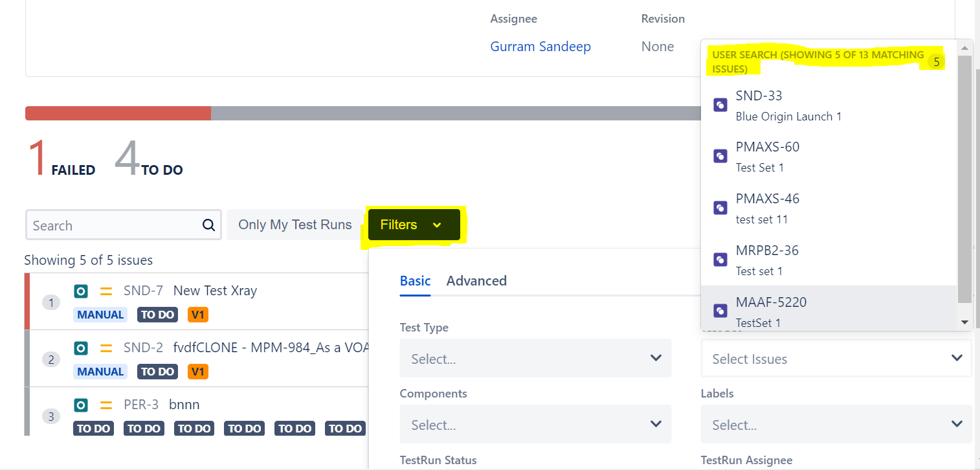This screenshot has width=980, height=470.
Task: Click the test icon beside PER-3 bnnn
Action: (x=80, y=405)
